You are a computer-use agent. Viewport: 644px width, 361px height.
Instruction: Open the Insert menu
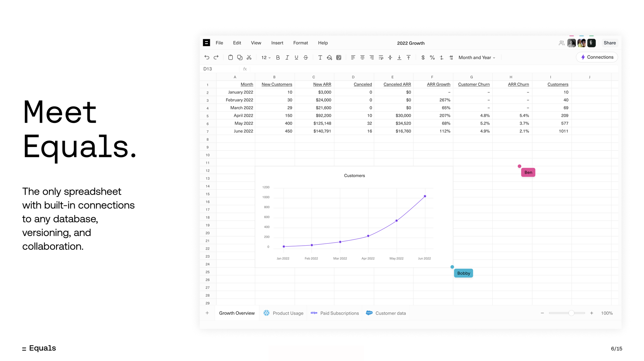[x=277, y=43]
